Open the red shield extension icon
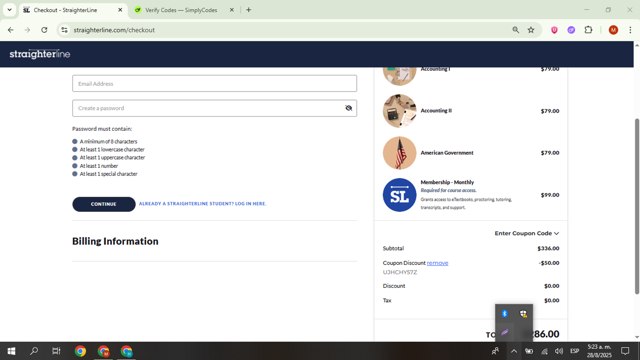This screenshot has height=360, width=640. 554,30
